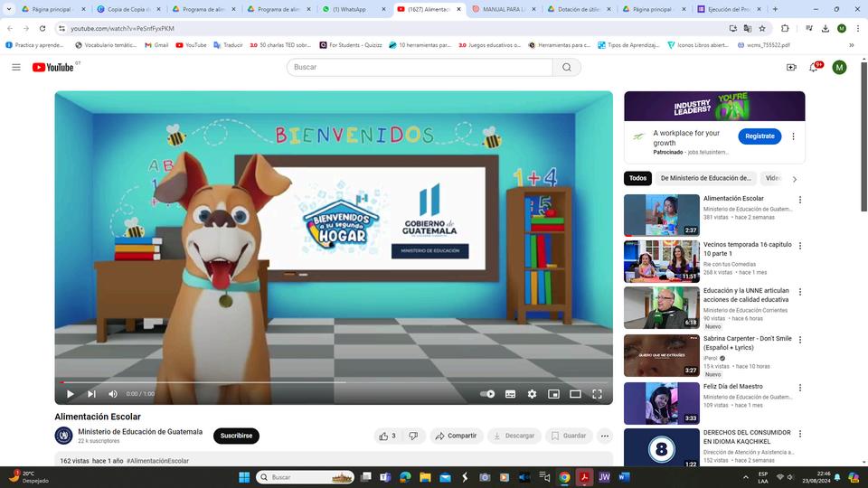This screenshot has width=868, height=488.
Task: Click the page address bar
Action: (388, 28)
